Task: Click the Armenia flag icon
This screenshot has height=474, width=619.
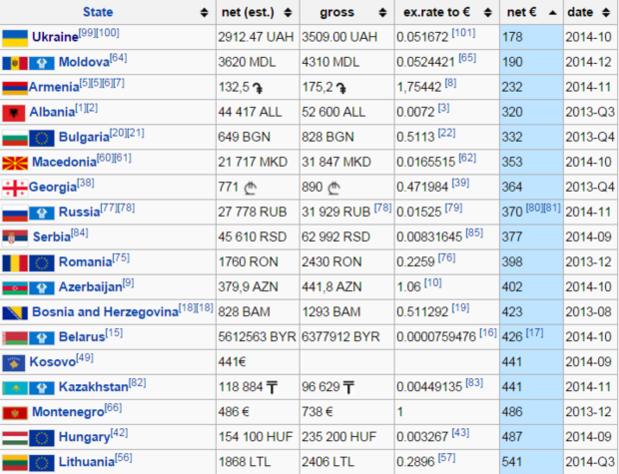Action: (x=15, y=88)
